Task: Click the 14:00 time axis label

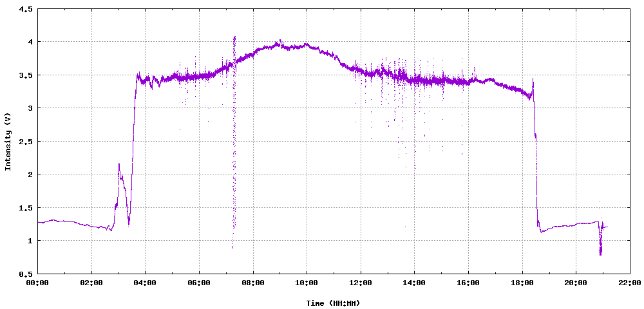Action: [414, 283]
